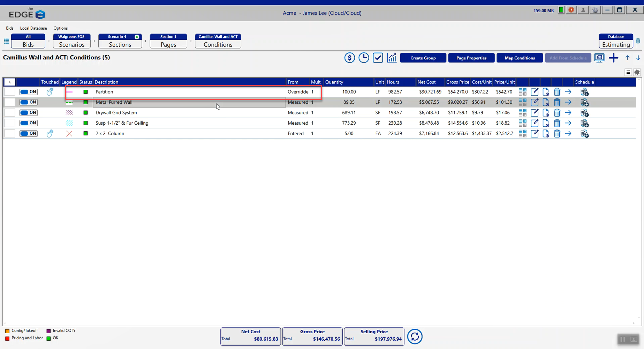Open the Local Database menu
Screen dimensions: 644x349
click(x=33, y=28)
